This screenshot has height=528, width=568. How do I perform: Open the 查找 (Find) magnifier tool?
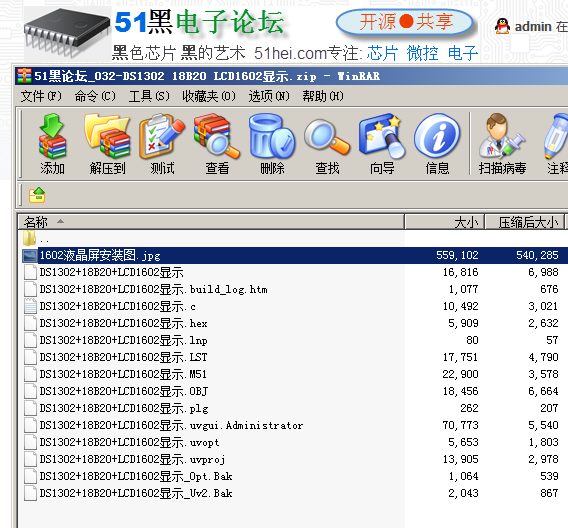click(327, 144)
